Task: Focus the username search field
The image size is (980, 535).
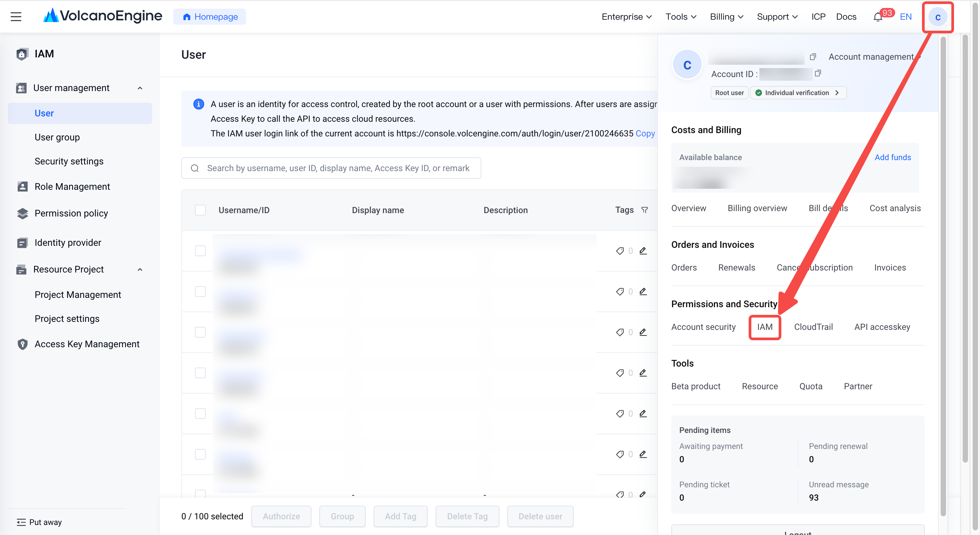Action: tap(331, 168)
